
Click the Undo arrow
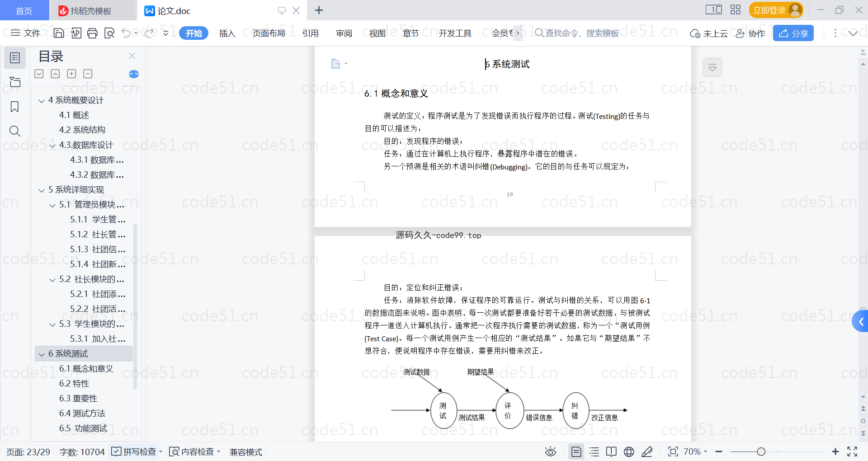(126, 33)
